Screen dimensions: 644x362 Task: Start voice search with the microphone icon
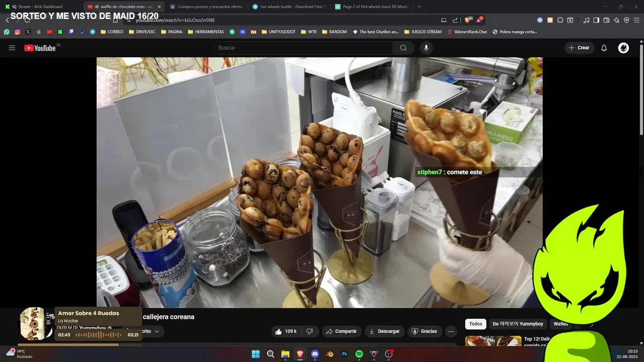point(426,48)
